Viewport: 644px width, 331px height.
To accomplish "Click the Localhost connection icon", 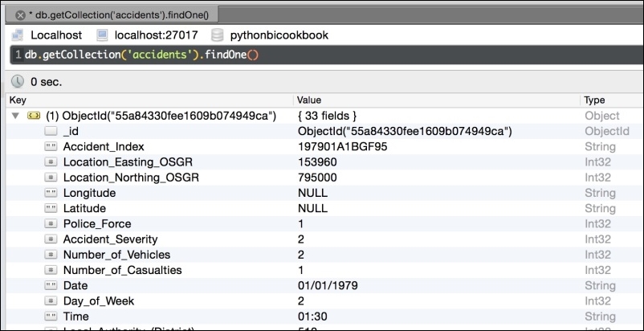I will [x=18, y=35].
